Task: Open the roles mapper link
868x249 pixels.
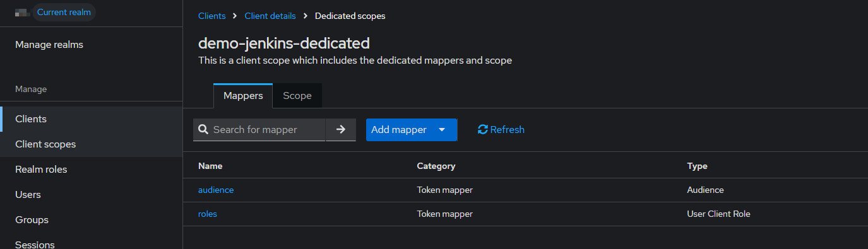Action: (x=208, y=214)
